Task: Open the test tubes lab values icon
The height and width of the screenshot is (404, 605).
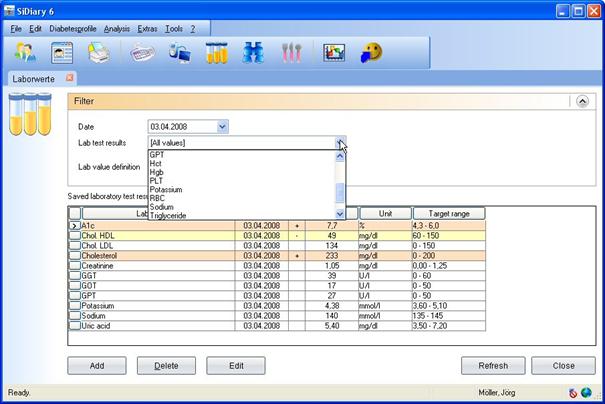Action: coord(217,53)
